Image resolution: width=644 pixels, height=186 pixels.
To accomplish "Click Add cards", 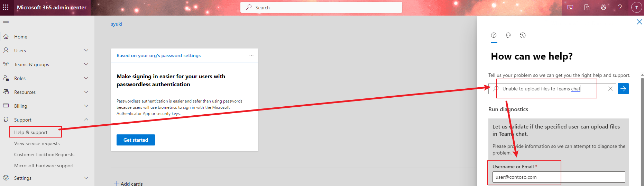I will [128, 184].
